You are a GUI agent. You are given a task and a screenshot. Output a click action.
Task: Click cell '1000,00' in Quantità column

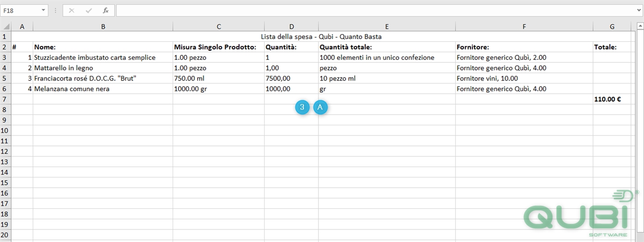coord(291,89)
